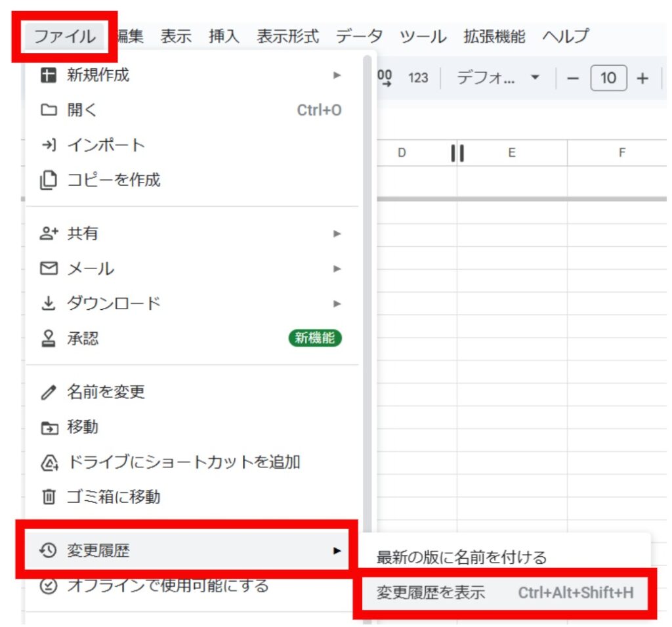Click the Download (ダウンロード) icon
Image resolution: width=672 pixels, height=627 pixels.
(49, 303)
